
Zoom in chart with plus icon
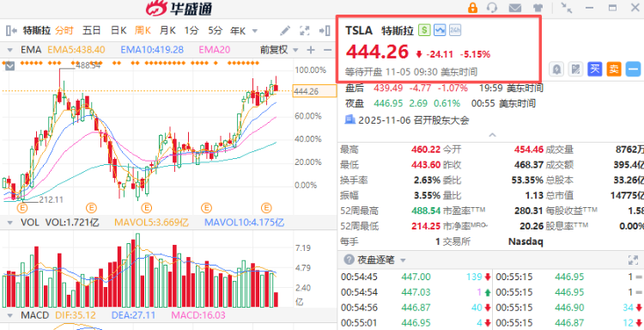point(311,50)
